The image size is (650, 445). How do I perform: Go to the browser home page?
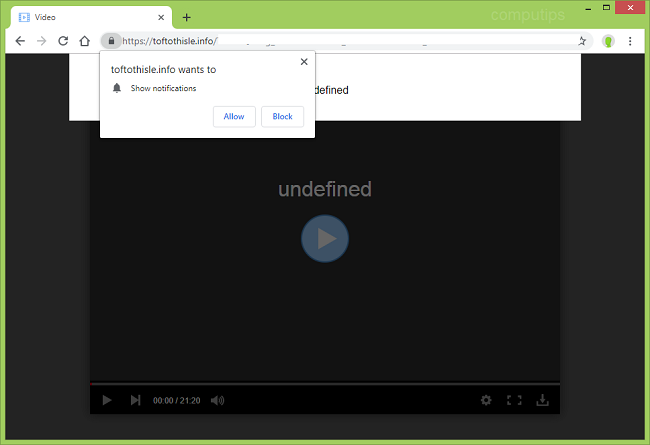85,41
